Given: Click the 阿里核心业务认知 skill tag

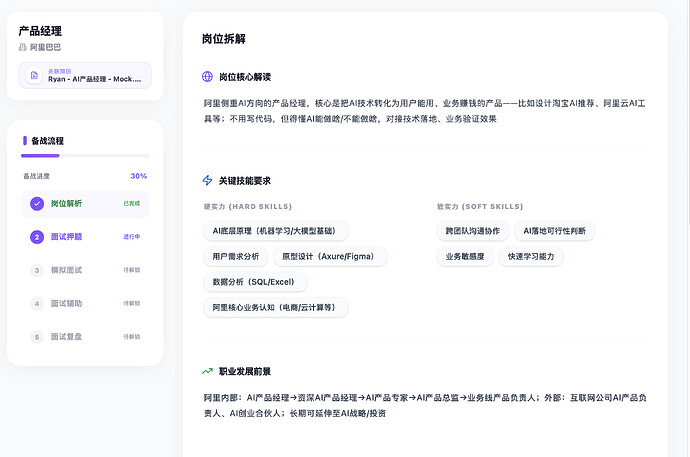Looking at the screenshot, I should coord(276,307).
